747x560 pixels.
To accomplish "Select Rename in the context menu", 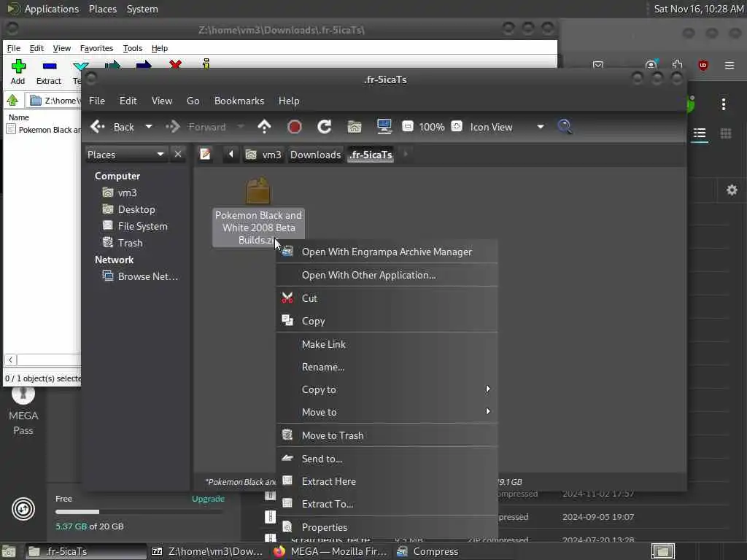I will [x=387, y=367].
